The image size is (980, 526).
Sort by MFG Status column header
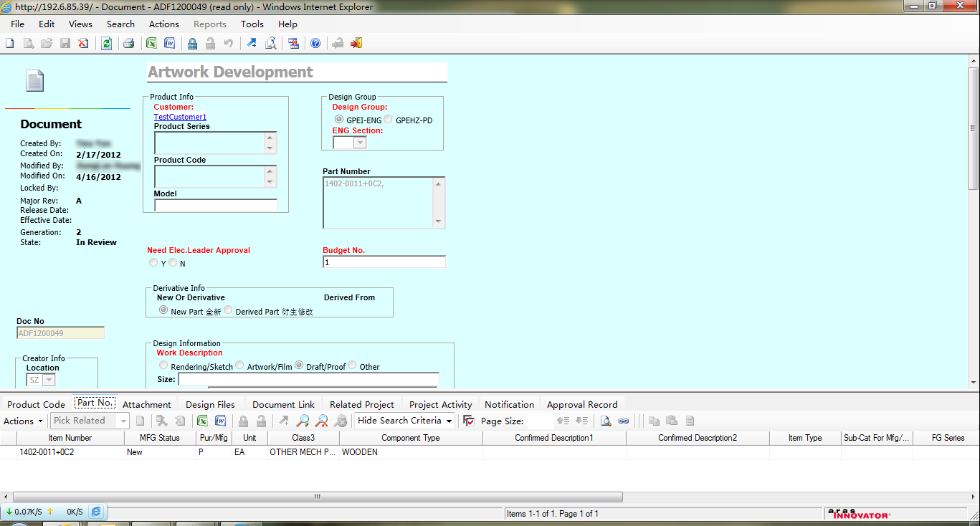pos(160,438)
